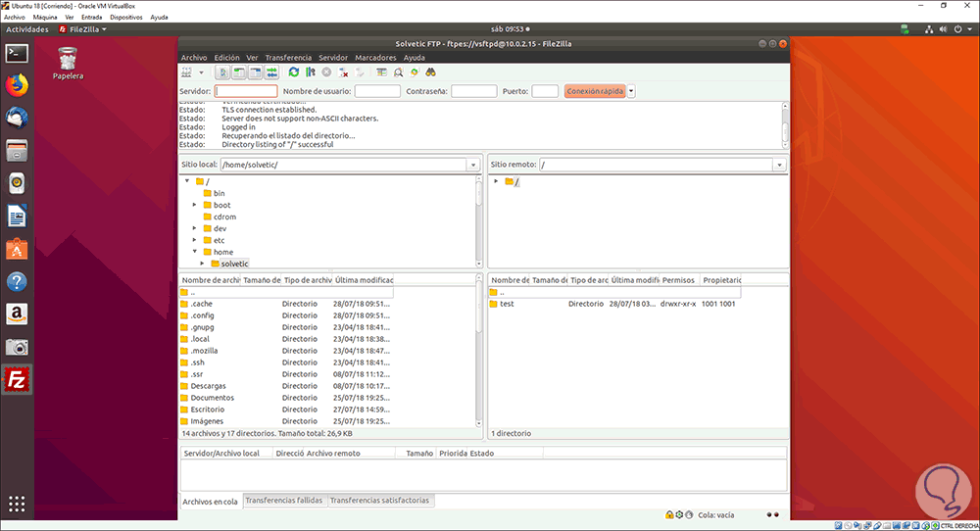Switch to the Transferencias fallidas tab
980x531 pixels.
tap(283, 501)
